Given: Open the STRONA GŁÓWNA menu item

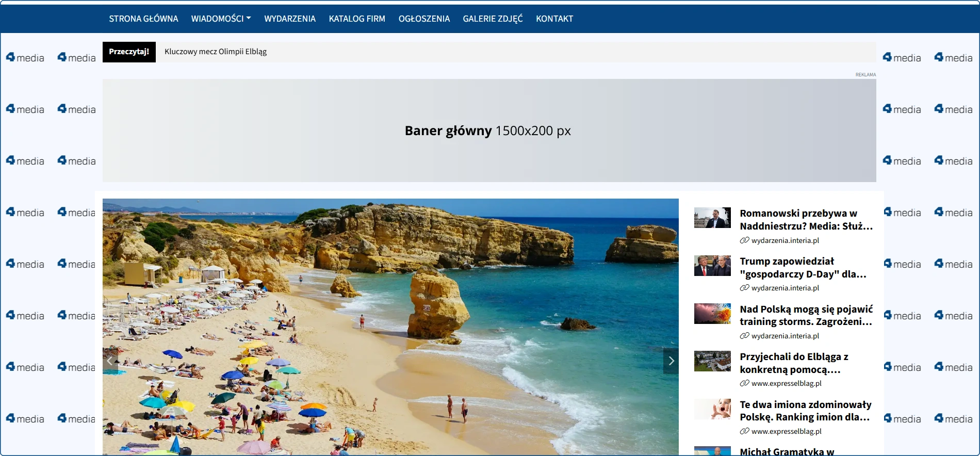Looking at the screenshot, I should tap(143, 19).
